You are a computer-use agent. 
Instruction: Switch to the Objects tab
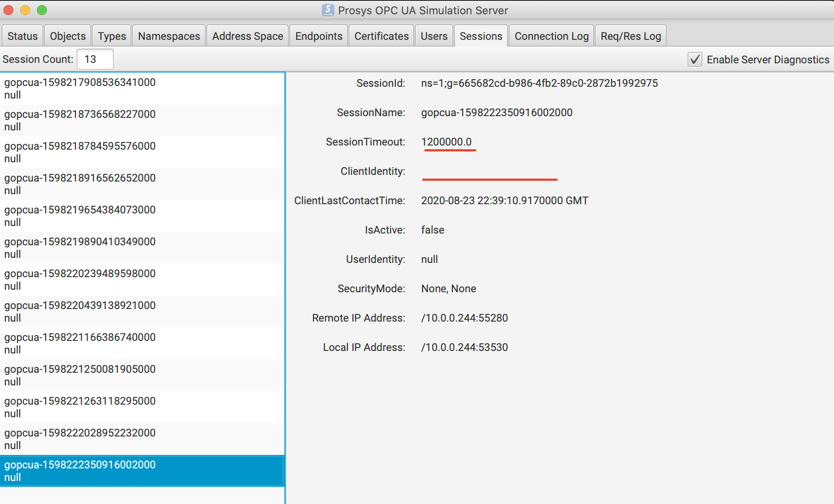click(x=68, y=36)
